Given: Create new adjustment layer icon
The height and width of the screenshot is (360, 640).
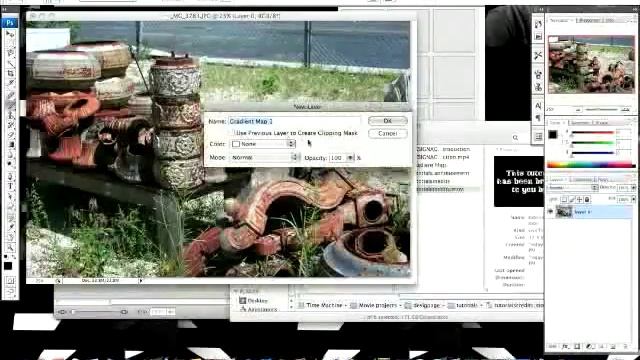Looking at the screenshot, I should [589, 346].
